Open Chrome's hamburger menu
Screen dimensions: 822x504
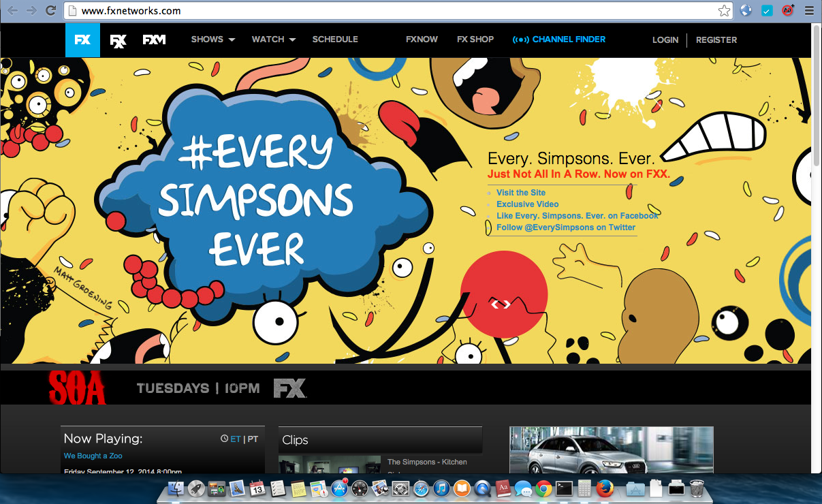[x=808, y=10]
